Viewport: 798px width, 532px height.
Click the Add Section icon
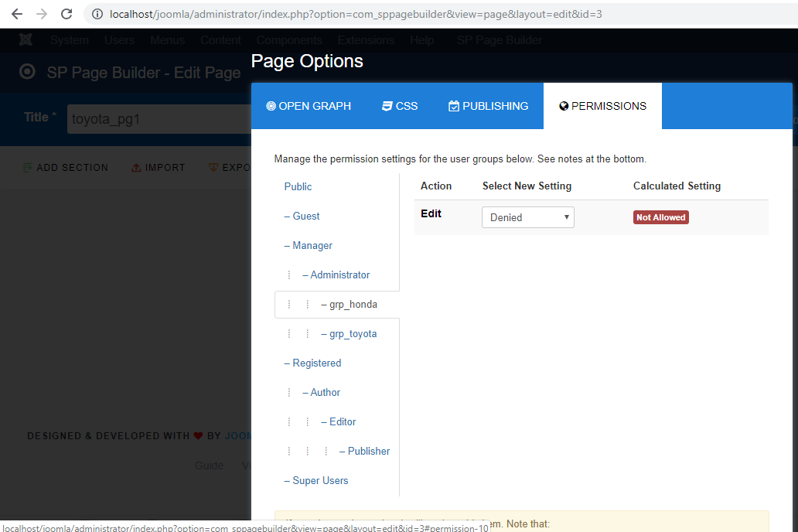tap(28, 168)
